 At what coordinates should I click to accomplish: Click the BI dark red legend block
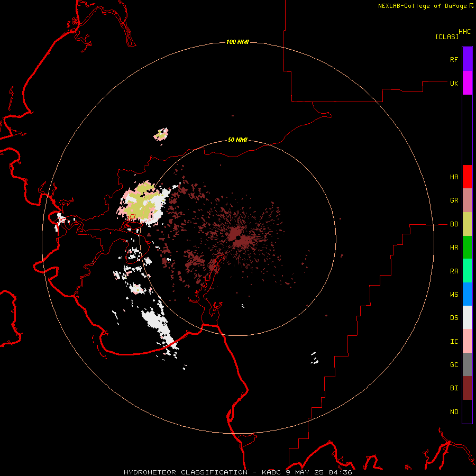(x=467, y=388)
